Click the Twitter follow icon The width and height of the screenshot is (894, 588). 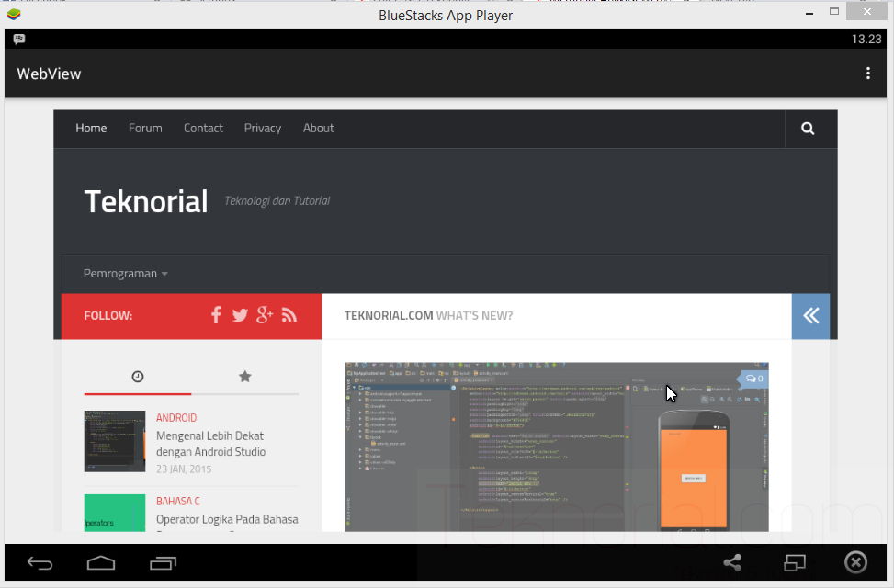point(240,314)
